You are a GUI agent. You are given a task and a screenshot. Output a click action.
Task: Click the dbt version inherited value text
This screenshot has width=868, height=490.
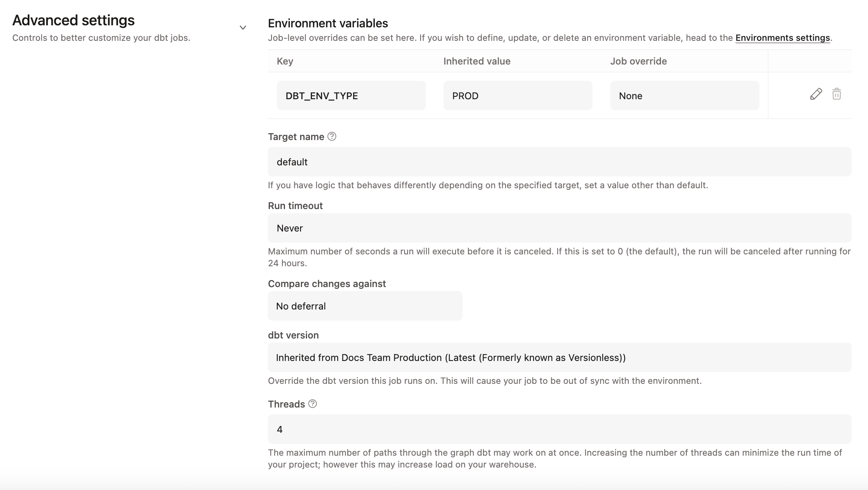tap(451, 357)
